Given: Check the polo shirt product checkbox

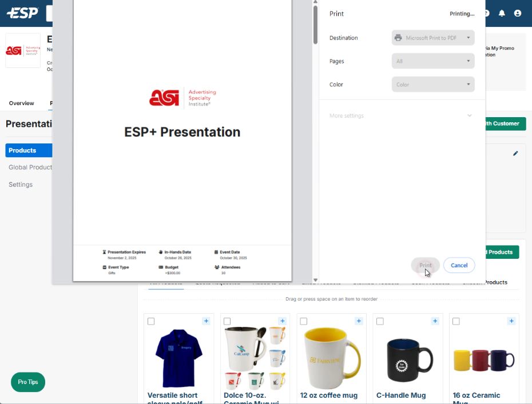Looking at the screenshot, I should 151,322.
